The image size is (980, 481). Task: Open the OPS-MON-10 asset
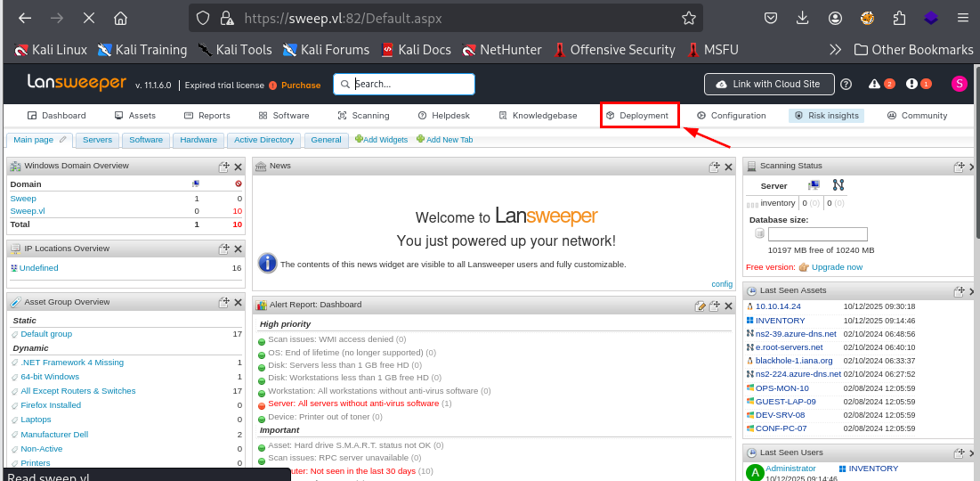tap(782, 387)
